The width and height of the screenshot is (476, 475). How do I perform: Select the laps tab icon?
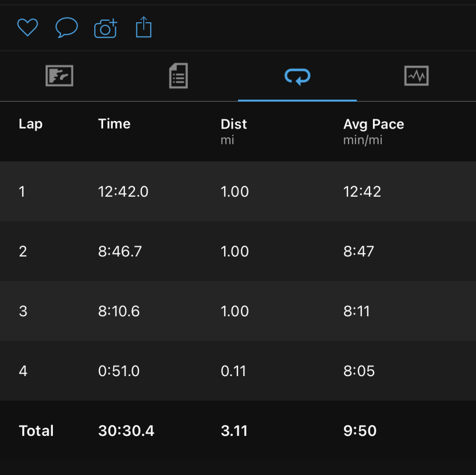point(297,76)
